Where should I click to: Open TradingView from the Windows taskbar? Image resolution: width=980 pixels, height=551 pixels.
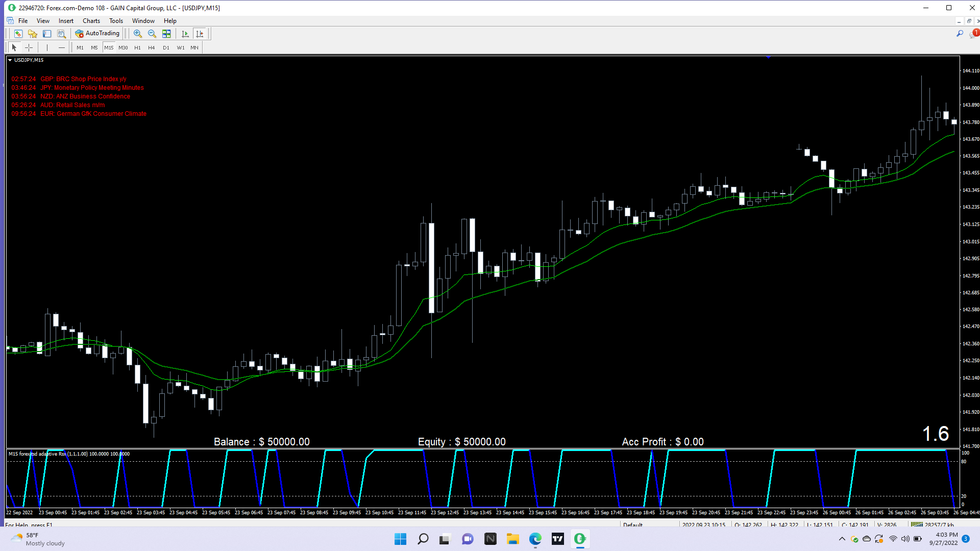557,539
